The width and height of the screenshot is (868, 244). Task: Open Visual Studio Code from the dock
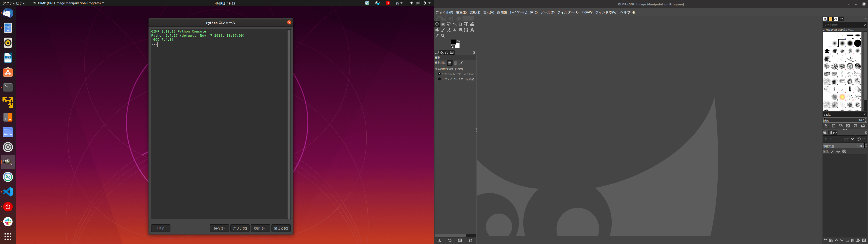click(8, 192)
